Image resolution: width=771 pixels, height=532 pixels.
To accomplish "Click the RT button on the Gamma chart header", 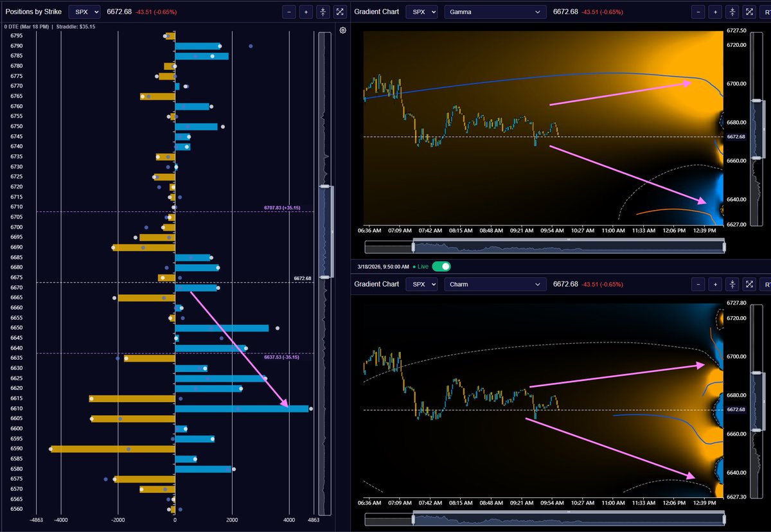I will tap(765, 12).
